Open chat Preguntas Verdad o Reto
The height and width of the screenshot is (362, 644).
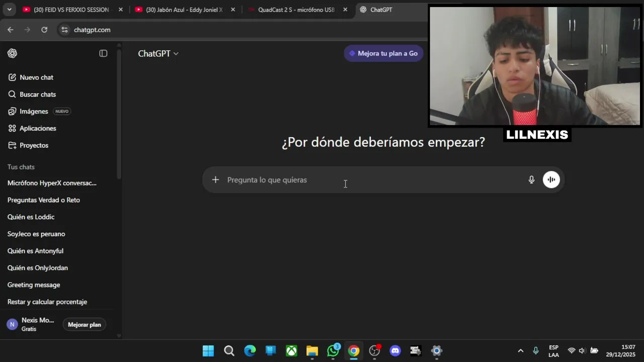pos(44,200)
